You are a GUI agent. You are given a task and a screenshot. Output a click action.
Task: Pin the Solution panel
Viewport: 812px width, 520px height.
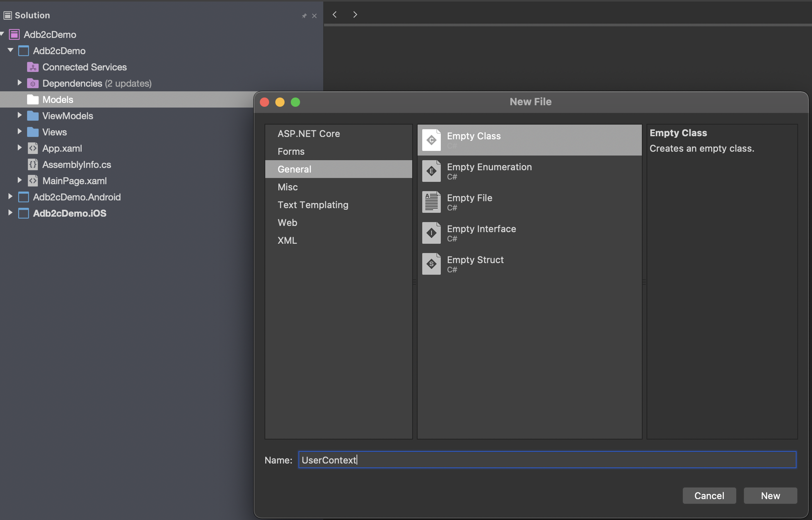[x=304, y=16]
